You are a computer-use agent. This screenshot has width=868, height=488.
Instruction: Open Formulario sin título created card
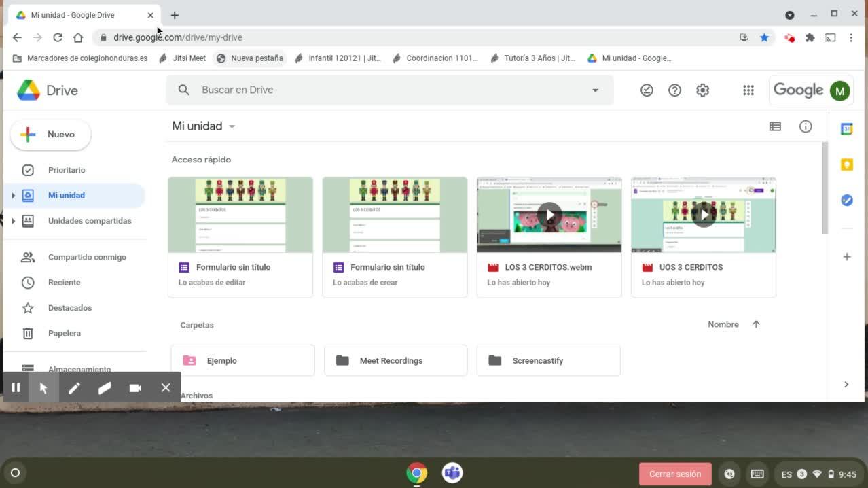[395, 237]
